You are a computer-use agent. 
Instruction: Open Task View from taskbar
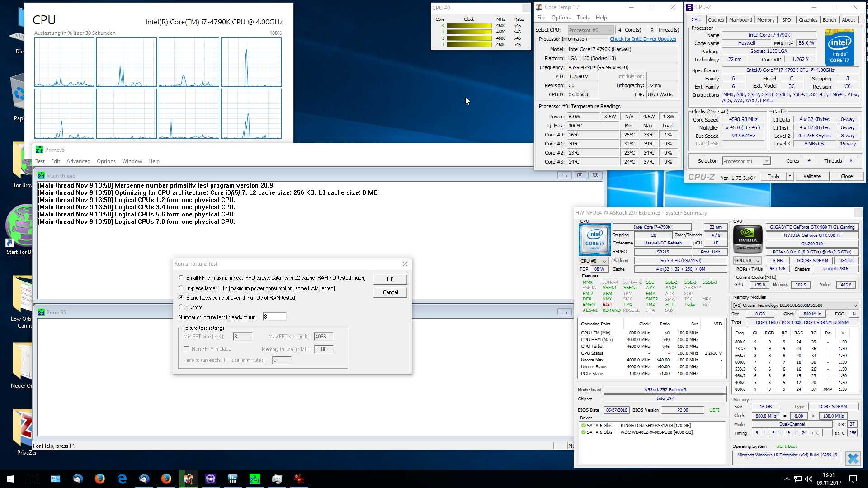coord(33,479)
